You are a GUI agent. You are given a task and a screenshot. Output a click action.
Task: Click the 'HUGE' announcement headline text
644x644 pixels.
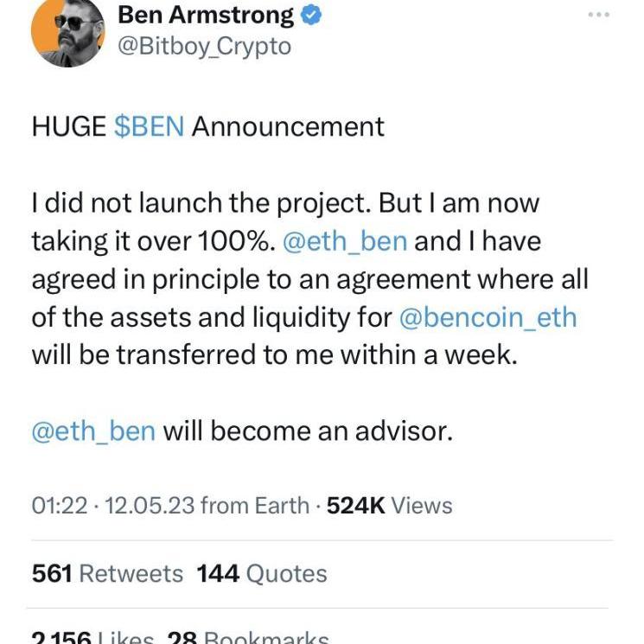click(69, 126)
